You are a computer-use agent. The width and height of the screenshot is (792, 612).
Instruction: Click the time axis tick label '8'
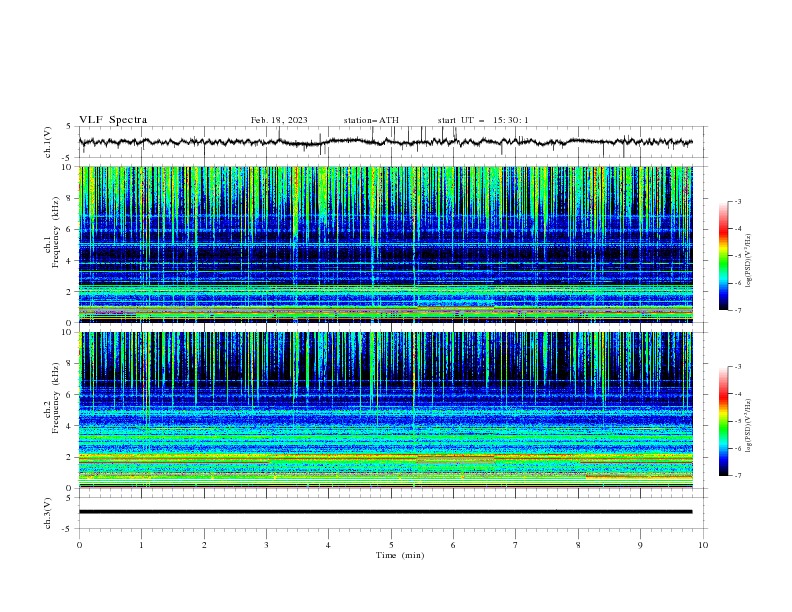coord(578,545)
